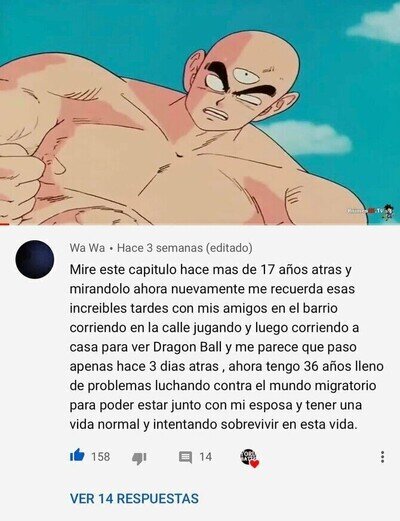
Task: Tap the small Goku figure in video corner
Action: (x=388, y=212)
